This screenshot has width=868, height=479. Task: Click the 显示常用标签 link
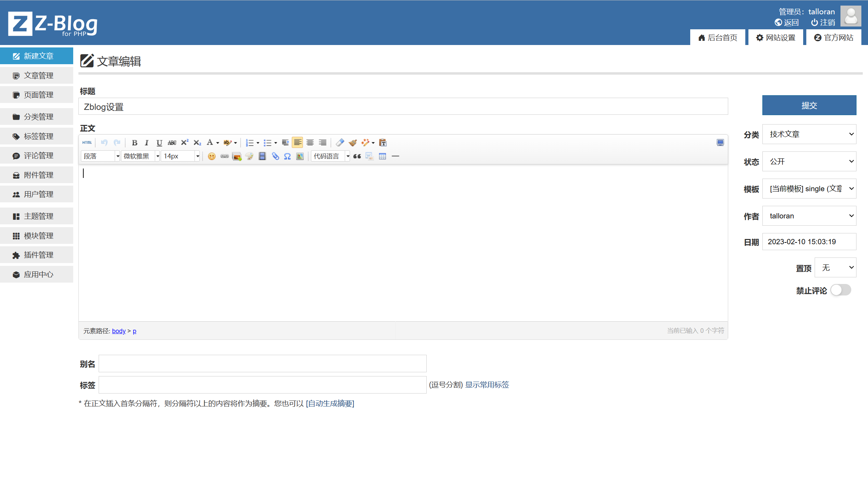[487, 385]
